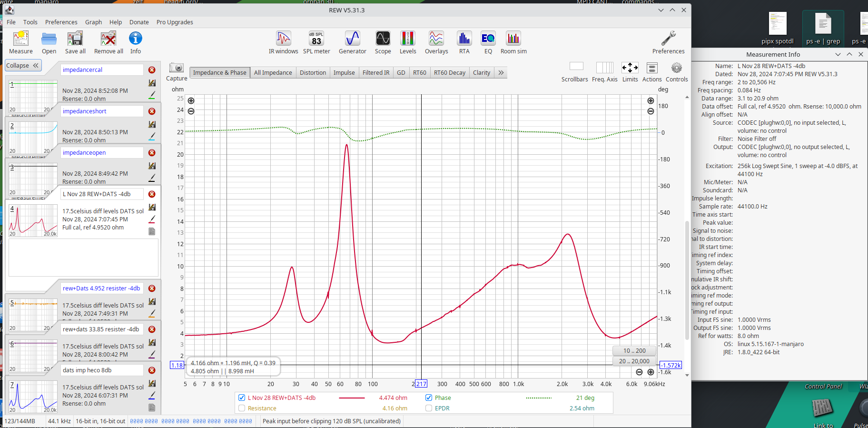Zoom out horizontal frequency axis
This screenshot has width=868, height=428.
click(639, 372)
